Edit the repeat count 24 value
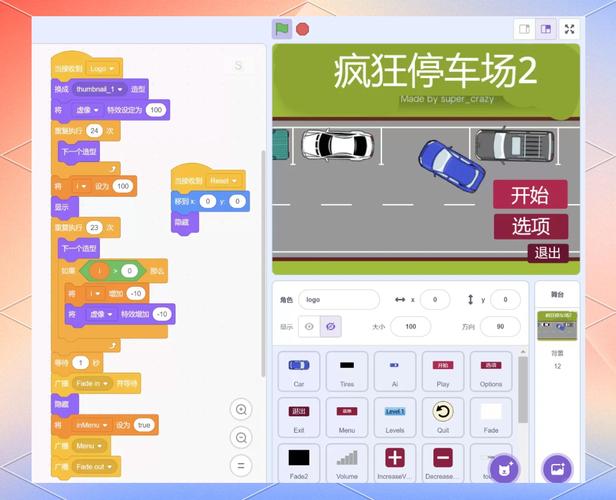Viewport: 616px width, 500px height. coord(94,131)
